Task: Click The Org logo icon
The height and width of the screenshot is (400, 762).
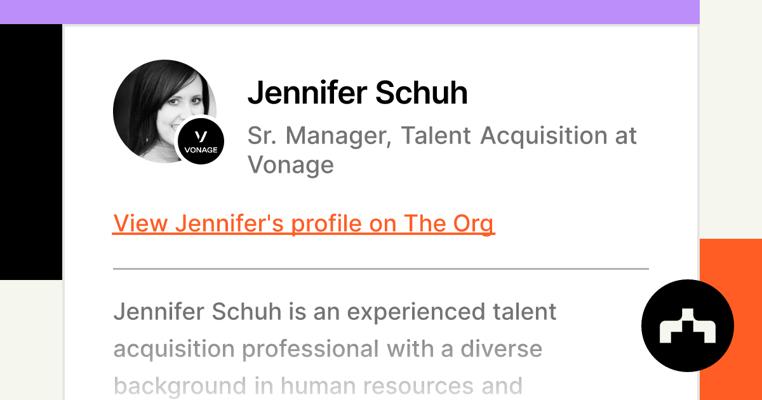Action: pos(687,326)
